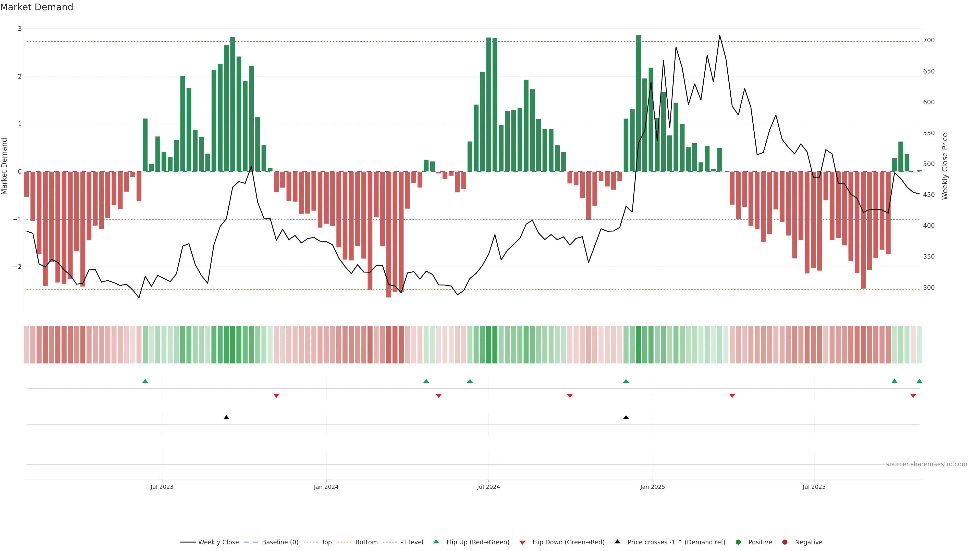Click the darkest green heatmap cell near Jul 2024
Viewport: 980px width, 551px height.
point(489,345)
